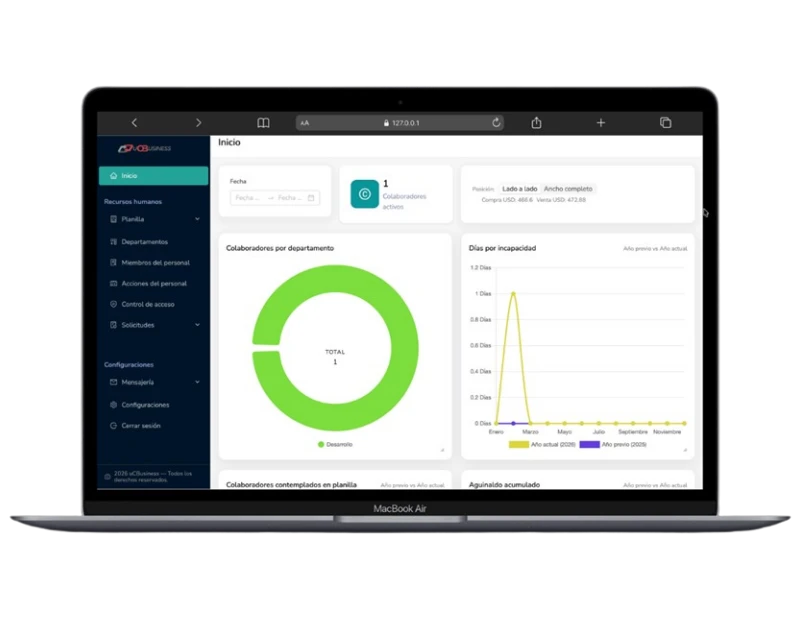Image resolution: width=797 pixels, height=619 pixels.
Task: Open Acciones del personal
Action: pyautogui.click(x=154, y=284)
